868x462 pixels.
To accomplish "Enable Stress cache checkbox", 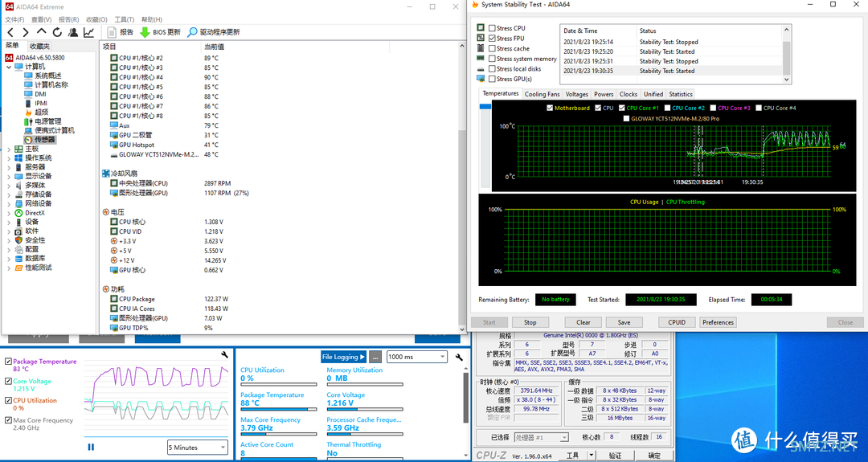I will 492,49.
